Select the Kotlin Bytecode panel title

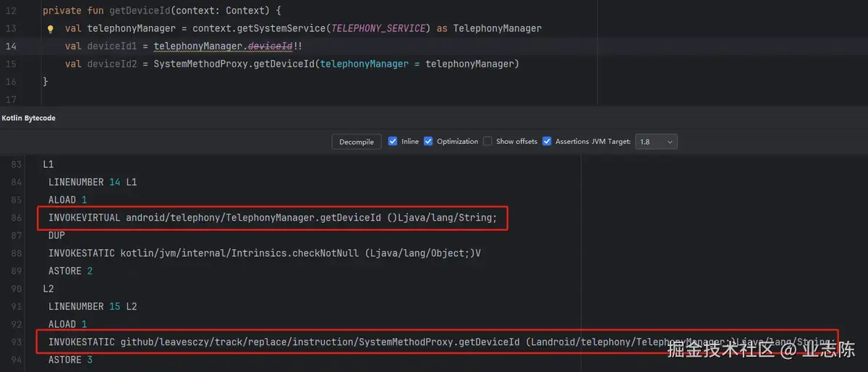pyautogui.click(x=29, y=117)
